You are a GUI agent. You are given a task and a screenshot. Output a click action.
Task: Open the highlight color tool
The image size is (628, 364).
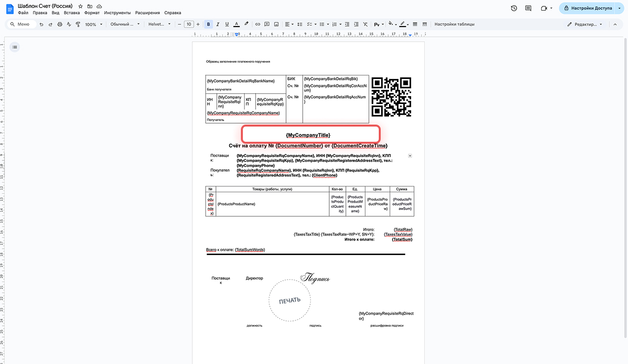point(246,24)
